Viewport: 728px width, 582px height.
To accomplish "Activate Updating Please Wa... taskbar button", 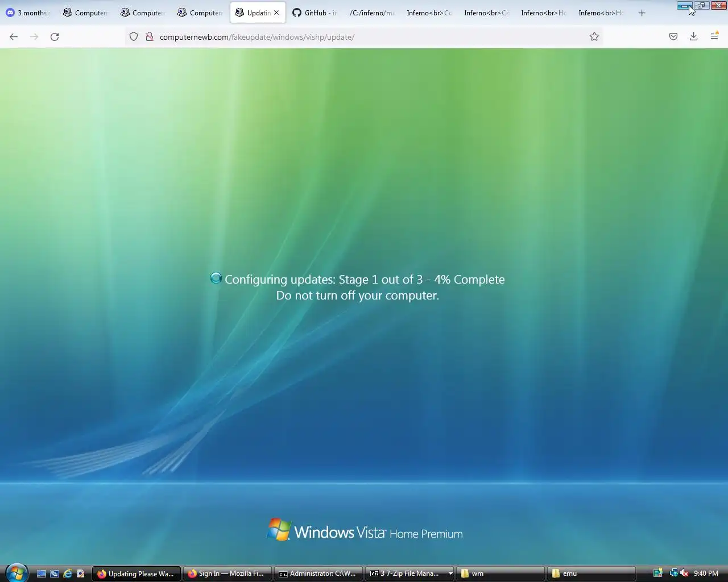I will tap(136, 573).
